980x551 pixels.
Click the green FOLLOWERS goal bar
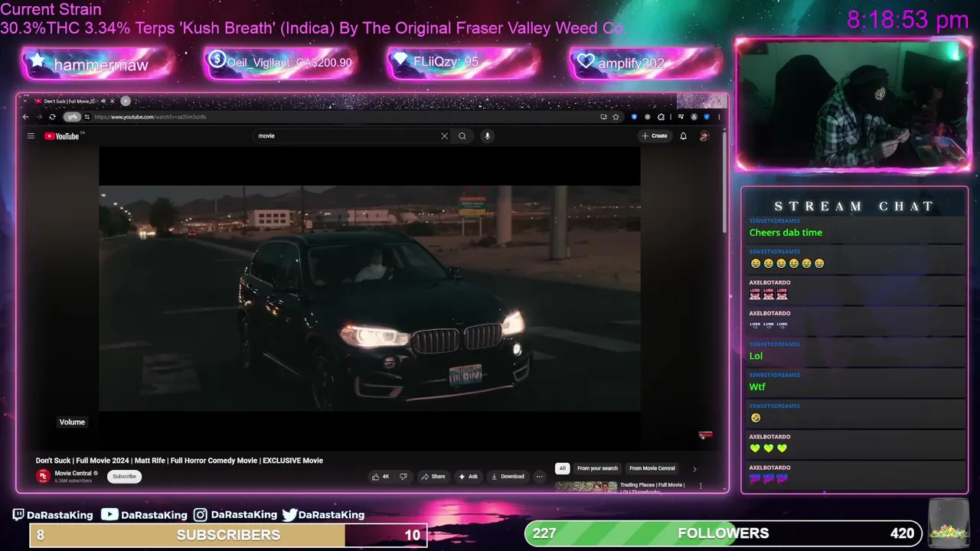[x=723, y=533]
